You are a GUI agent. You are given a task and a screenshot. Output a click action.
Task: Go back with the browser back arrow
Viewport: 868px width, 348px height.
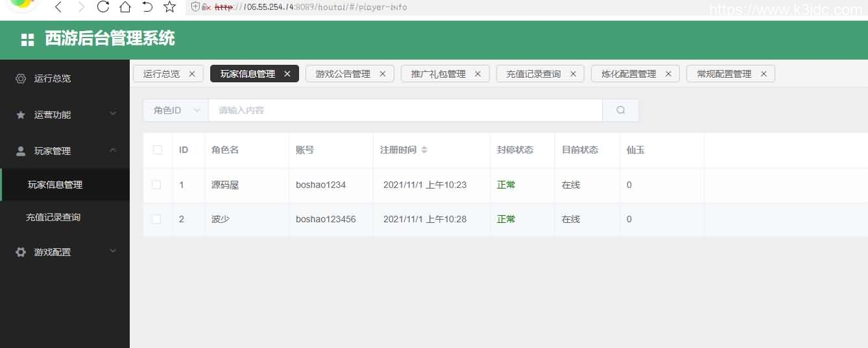pyautogui.click(x=58, y=7)
